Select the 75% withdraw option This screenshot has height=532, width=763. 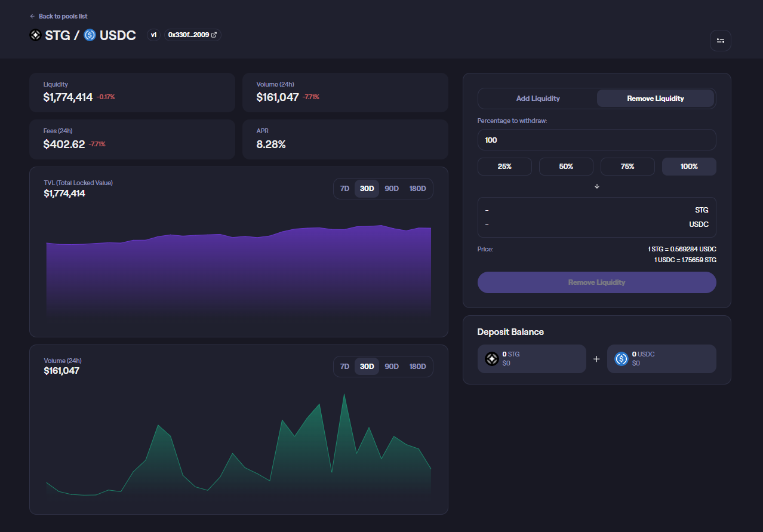627,167
